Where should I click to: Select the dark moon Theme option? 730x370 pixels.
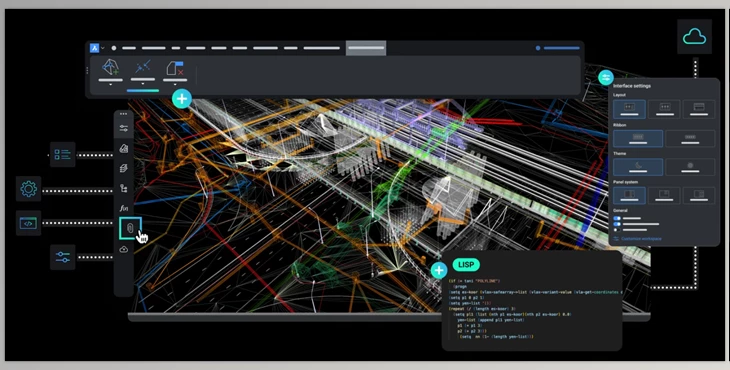[638, 167]
